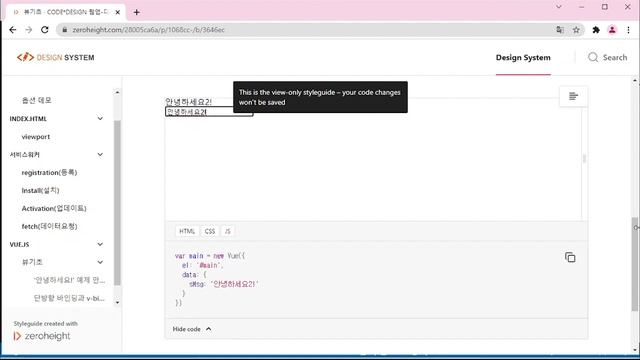Open the '안녕하세요!' 예제 sidebar page

69,280
